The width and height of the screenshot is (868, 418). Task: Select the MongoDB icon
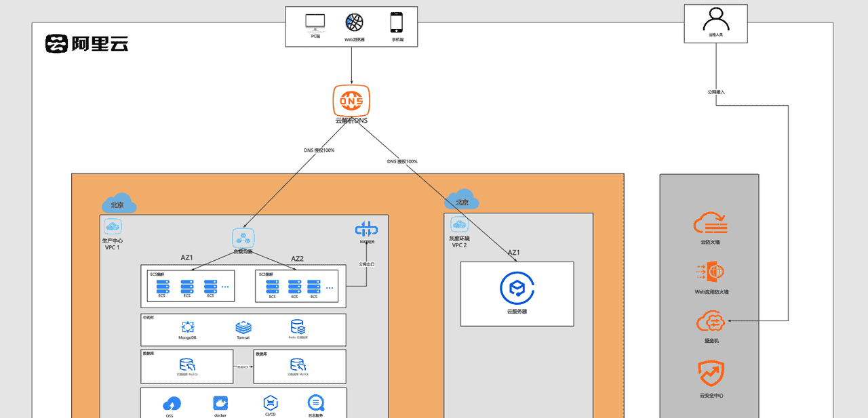coord(187,327)
